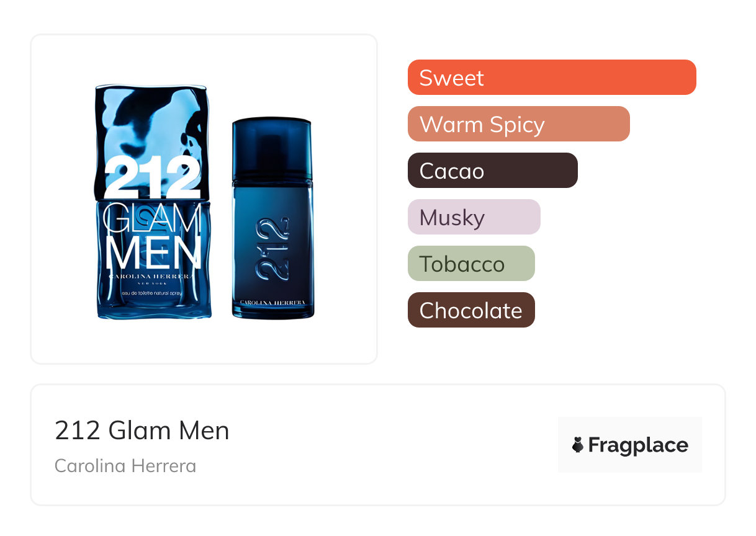Choose the Warm Spicy accord bar
756x536 pixels.
click(x=519, y=124)
